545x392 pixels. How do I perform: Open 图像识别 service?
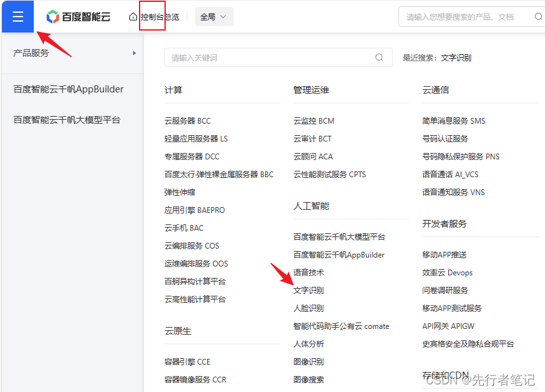click(x=309, y=362)
